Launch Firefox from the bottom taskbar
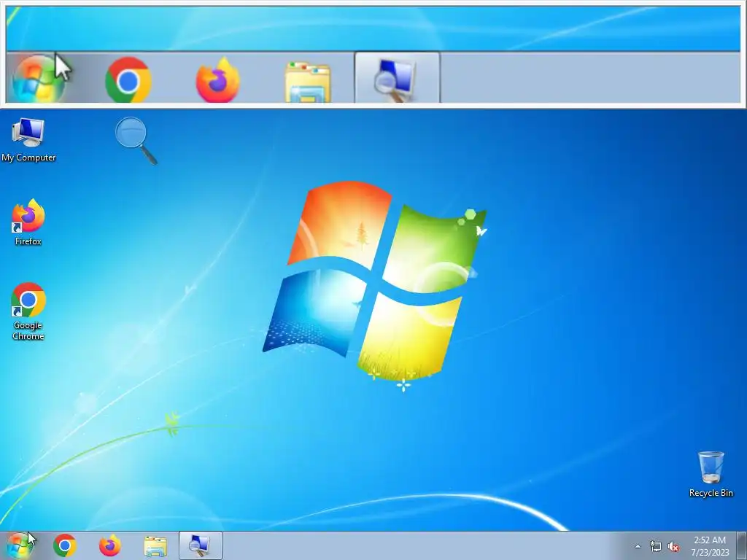Image resolution: width=747 pixels, height=560 pixels. pos(110,545)
